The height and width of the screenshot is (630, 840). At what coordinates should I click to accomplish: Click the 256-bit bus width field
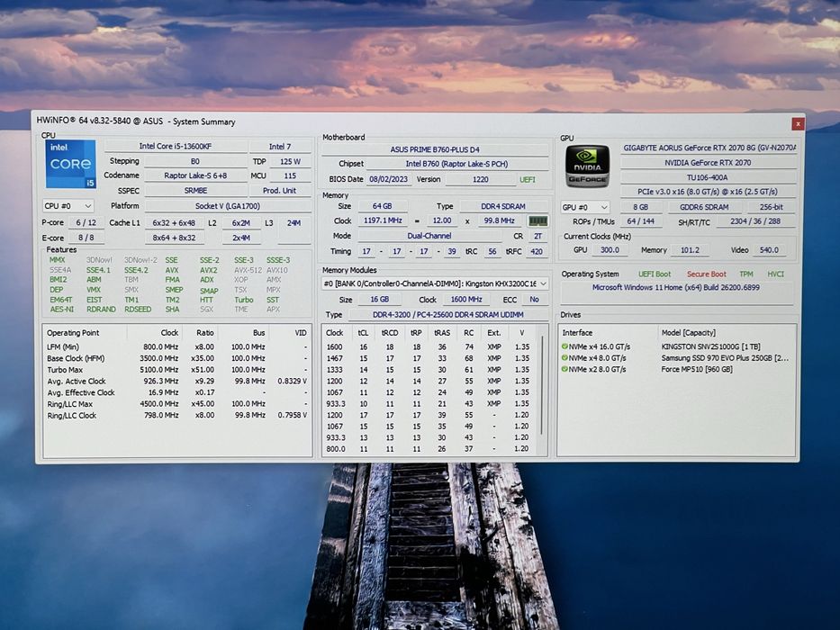[772, 207]
